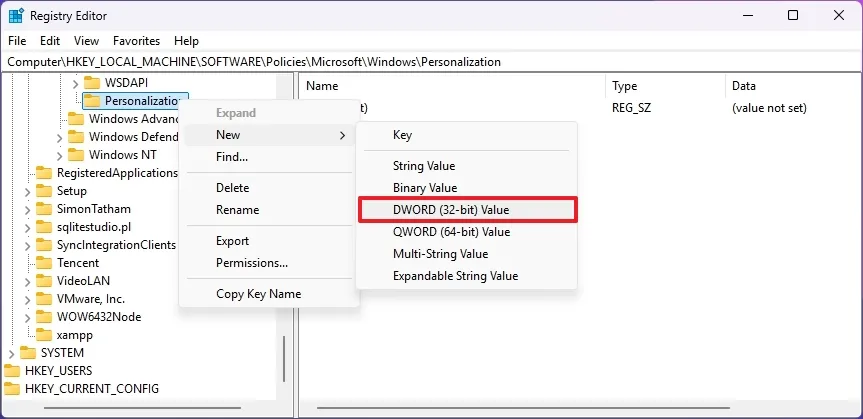Viewport: 863px width, 419px height.
Task: Expand the Windows NT tree node
Action: coord(60,155)
